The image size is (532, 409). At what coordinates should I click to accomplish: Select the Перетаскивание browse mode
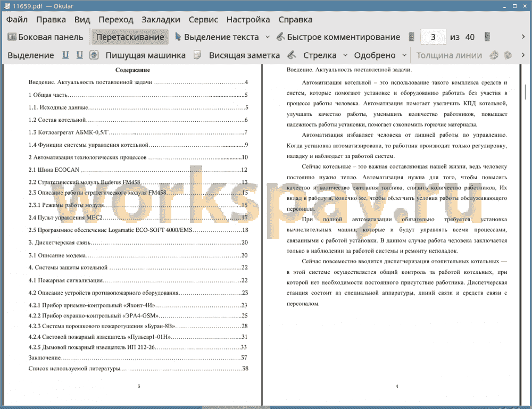(130, 37)
